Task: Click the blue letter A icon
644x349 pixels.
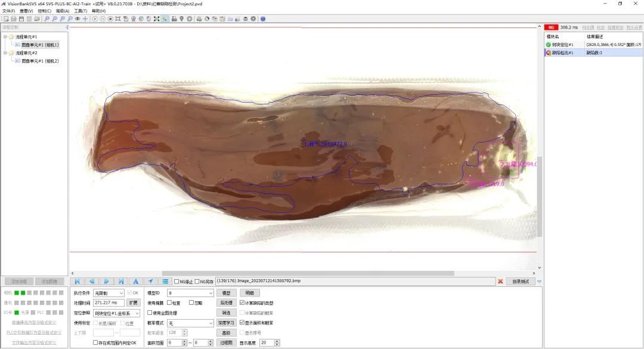Action: click(136, 282)
